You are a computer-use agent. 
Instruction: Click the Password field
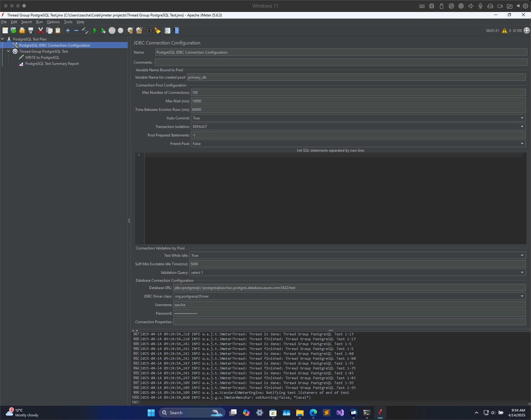point(350,313)
